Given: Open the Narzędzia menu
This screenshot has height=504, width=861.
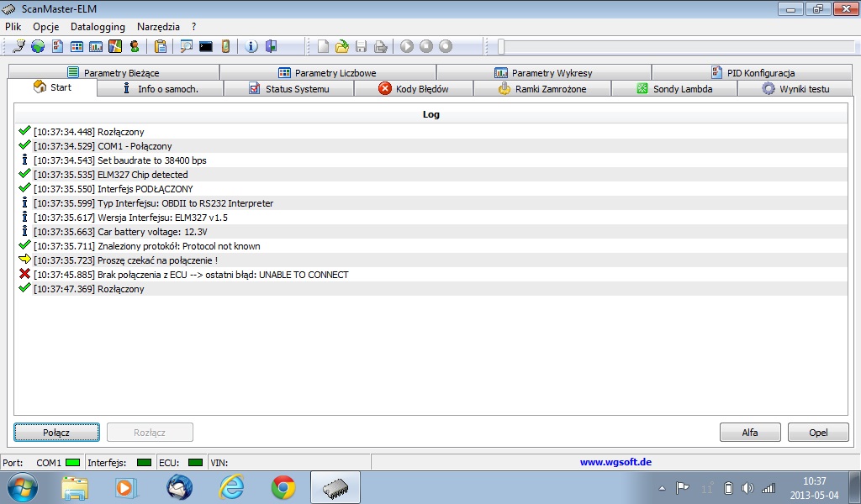Looking at the screenshot, I should point(158,27).
